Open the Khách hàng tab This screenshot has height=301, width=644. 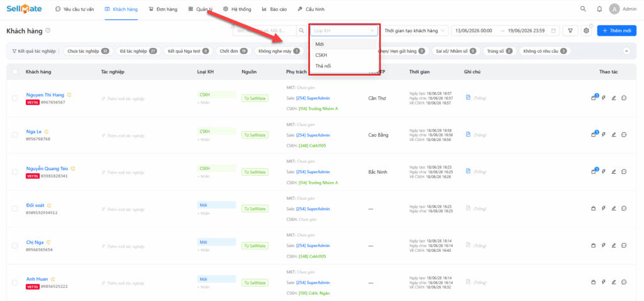tap(121, 9)
